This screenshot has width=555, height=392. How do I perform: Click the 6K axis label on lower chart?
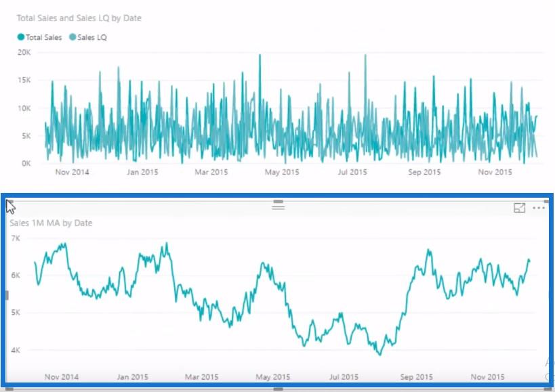16,276
